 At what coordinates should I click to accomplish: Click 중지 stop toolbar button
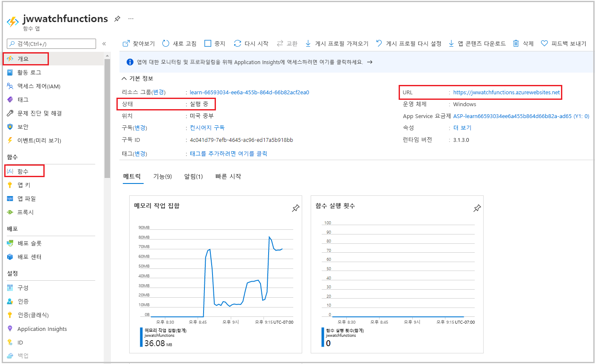point(215,44)
